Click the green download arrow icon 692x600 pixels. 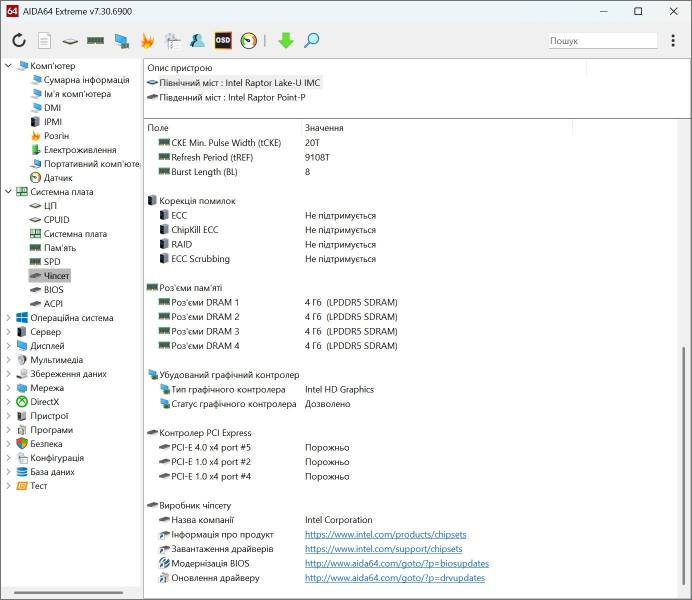click(x=286, y=41)
